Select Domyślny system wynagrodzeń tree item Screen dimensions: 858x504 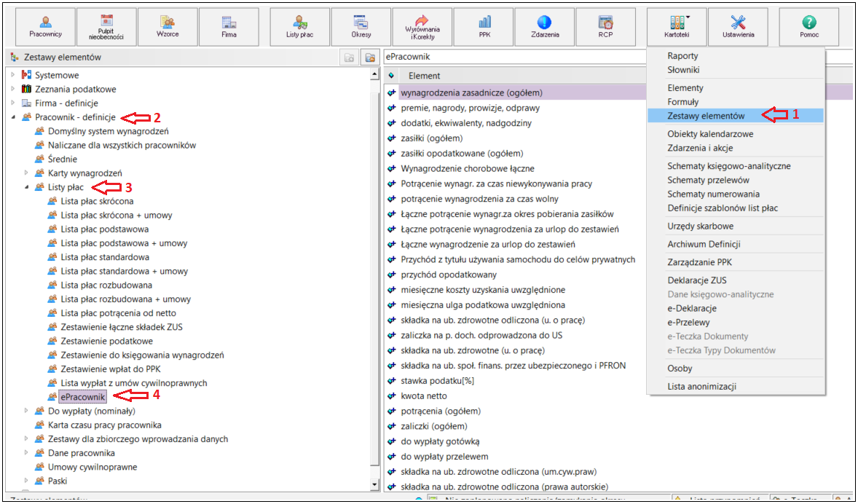tap(109, 131)
